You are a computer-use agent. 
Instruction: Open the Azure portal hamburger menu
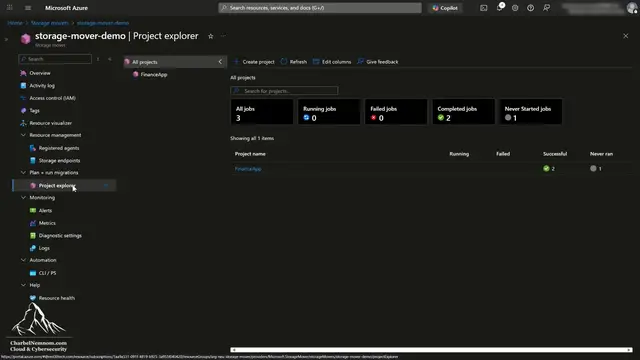coord(28,8)
